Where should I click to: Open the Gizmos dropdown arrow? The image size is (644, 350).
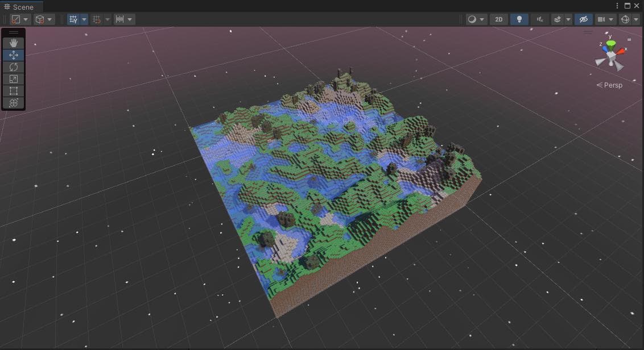point(635,19)
